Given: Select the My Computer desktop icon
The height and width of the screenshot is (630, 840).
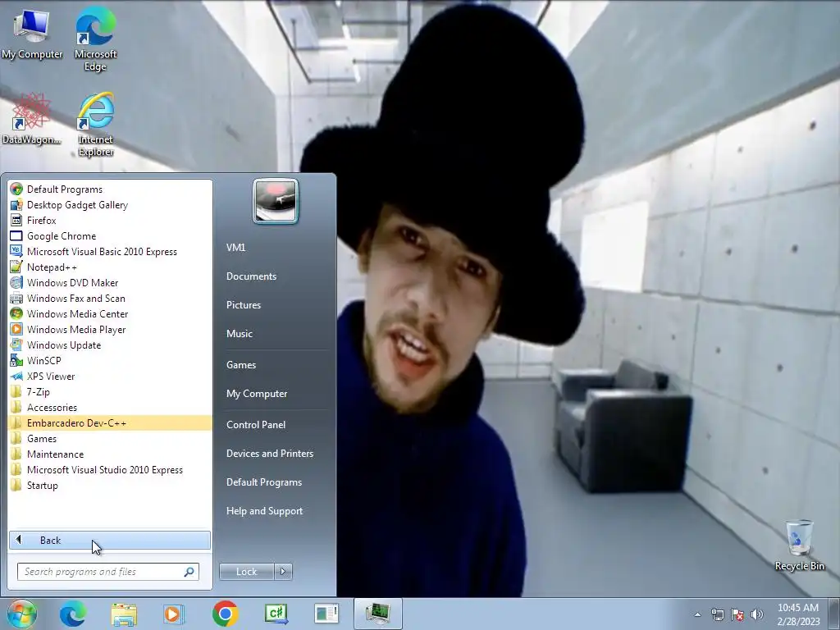Looking at the screenshot, I should pos(32,33).
